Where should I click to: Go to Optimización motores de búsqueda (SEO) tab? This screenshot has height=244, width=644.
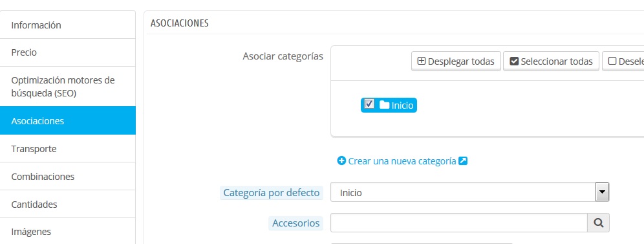(x=68, y=87)
